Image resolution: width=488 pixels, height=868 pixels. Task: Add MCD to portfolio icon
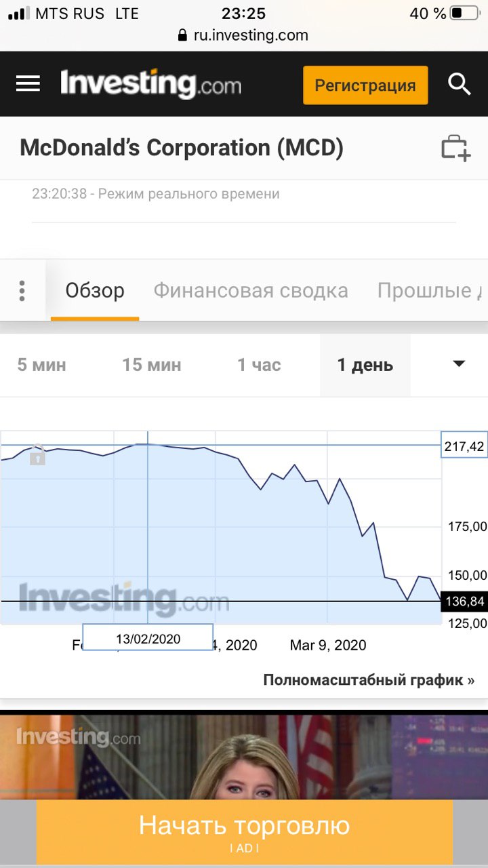(455, 148)
